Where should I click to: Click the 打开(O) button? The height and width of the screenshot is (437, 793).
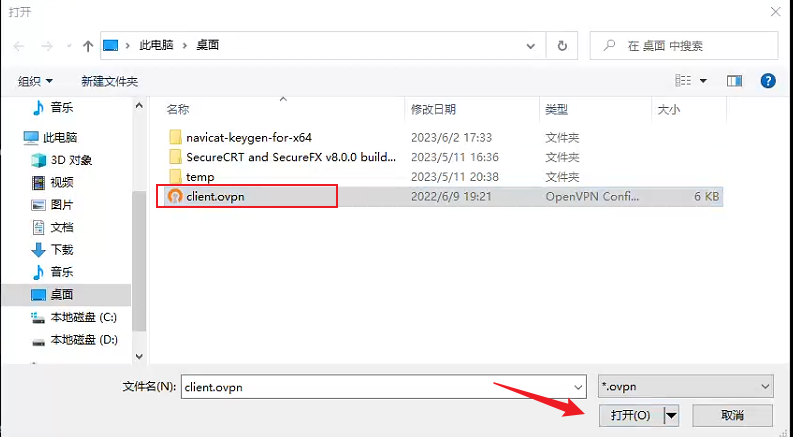tap(630, 415)
